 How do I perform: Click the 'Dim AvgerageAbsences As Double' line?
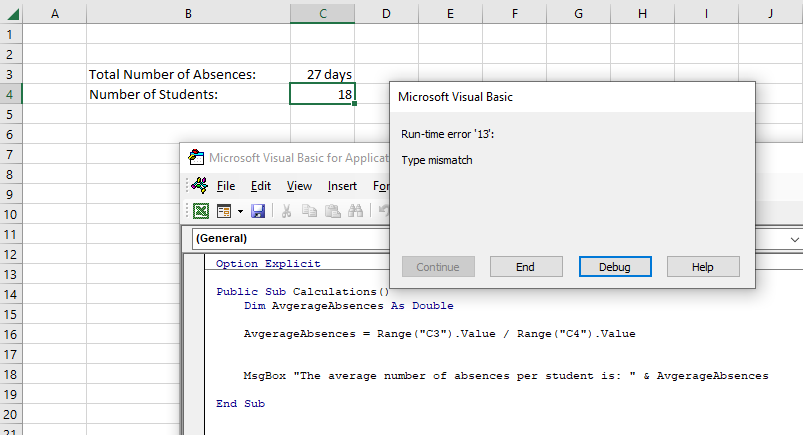[x=348, y=306]
